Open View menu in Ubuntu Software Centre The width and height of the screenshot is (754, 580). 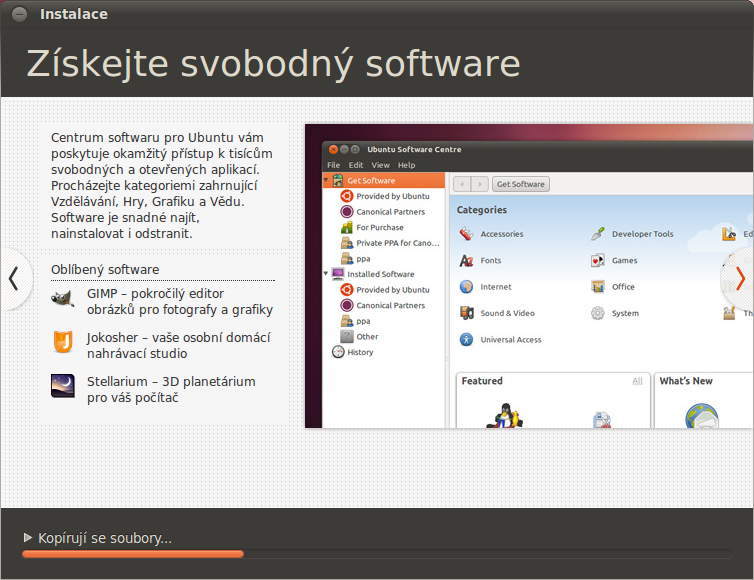click(380, 165)
